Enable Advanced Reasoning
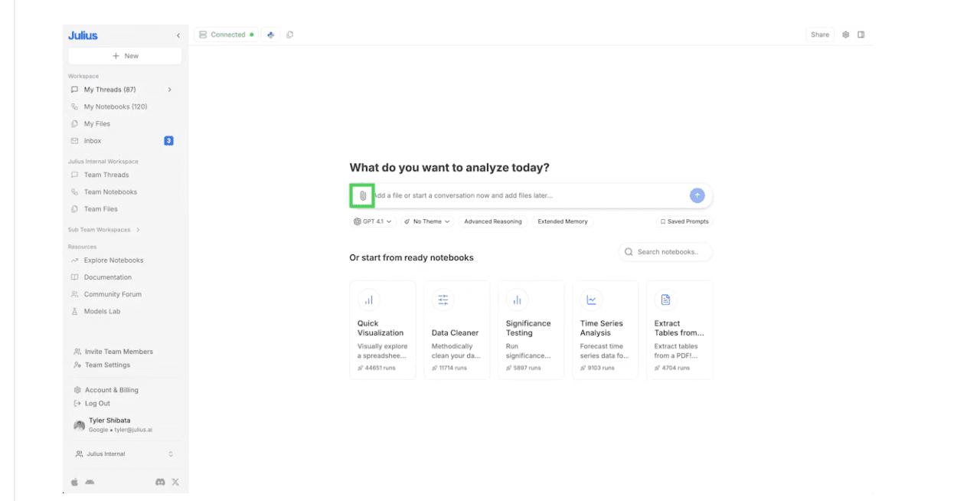980x501 pixels. click(x=492, y=221)
